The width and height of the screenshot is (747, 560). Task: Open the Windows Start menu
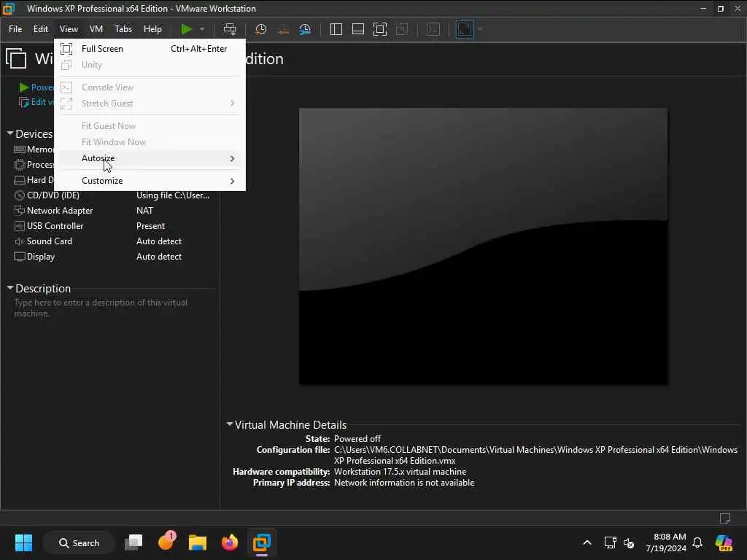coord(23,542)
